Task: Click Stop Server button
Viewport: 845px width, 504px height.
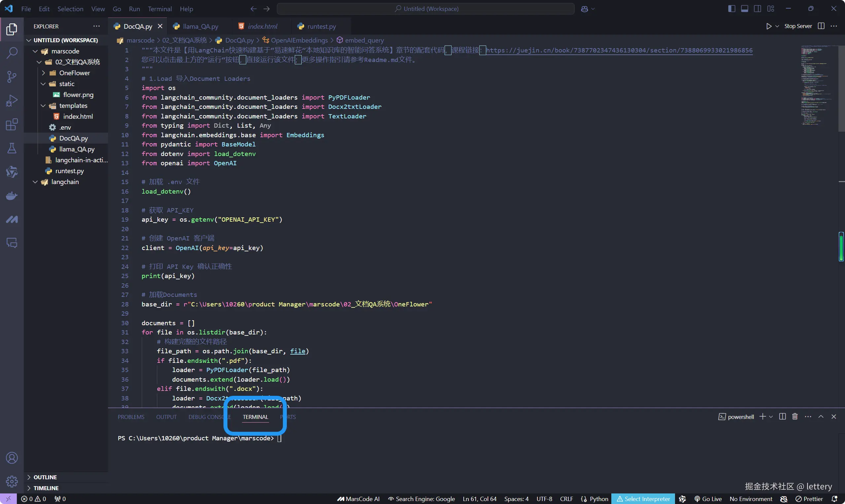Action: coord(798,26)
